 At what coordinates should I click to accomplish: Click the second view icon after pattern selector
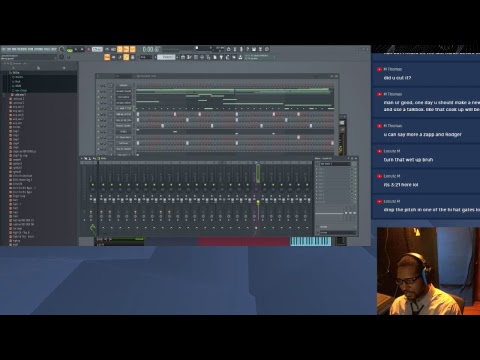coord(189,57)
